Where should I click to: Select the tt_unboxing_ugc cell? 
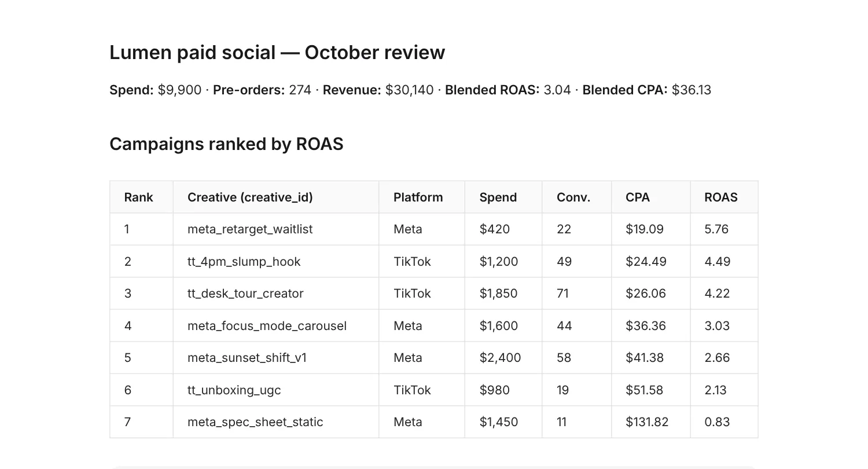pyautogui.click(x=276, y=390)
